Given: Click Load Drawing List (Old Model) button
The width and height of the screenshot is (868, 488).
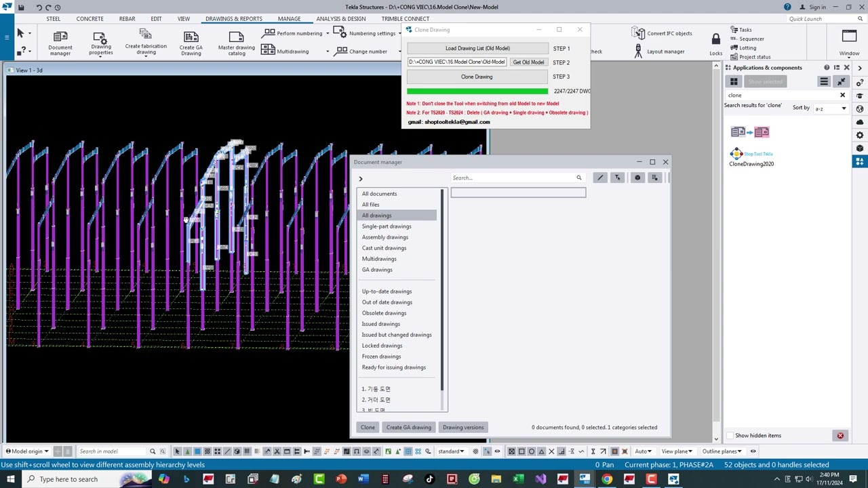Looking at the screenshot, I should [477, 48].
